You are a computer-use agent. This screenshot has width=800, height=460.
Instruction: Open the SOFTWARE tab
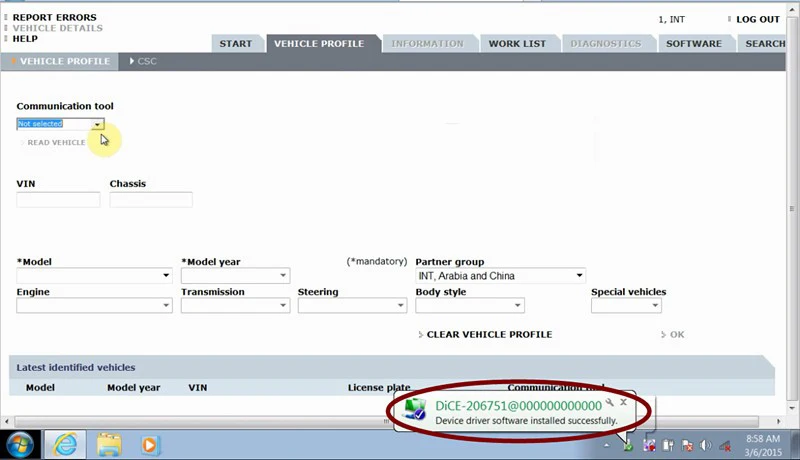(x=694, y=44)
